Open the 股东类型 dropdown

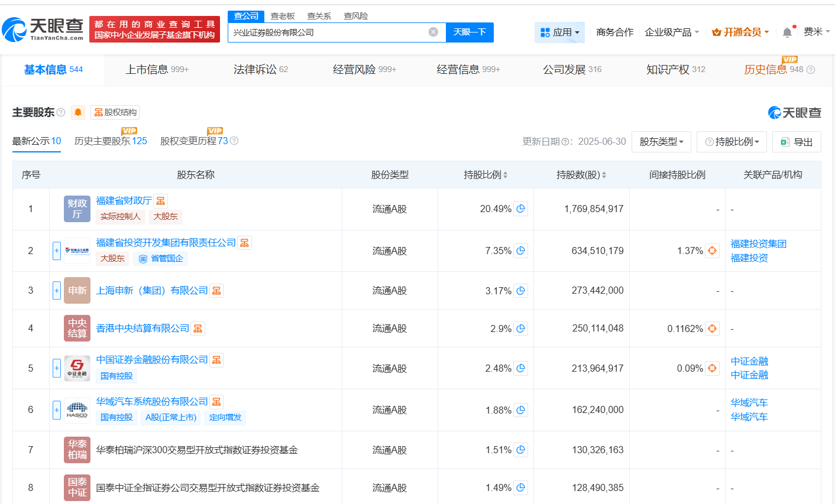pos(661,141)
